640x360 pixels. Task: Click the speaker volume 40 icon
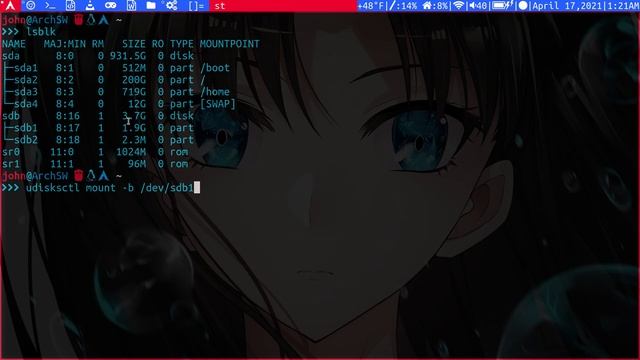[478, 6]
